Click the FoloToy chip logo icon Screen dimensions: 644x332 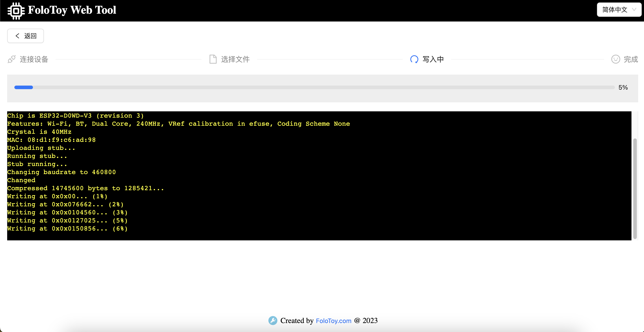(x=16, y=11)
